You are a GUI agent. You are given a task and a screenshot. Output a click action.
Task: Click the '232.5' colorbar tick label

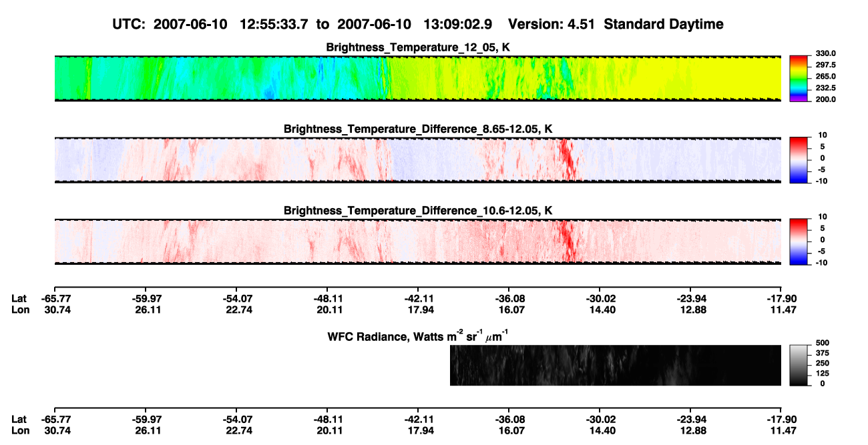tap(825, 87)
